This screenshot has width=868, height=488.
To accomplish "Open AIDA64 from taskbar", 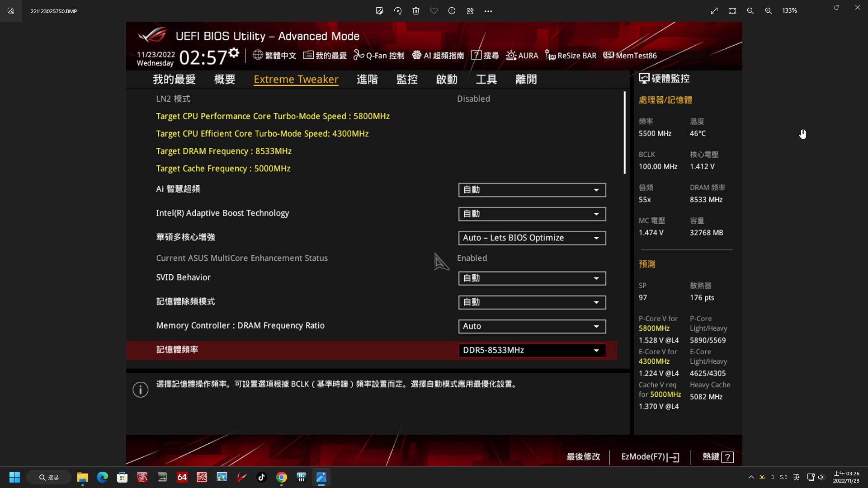I will point(182,477).
